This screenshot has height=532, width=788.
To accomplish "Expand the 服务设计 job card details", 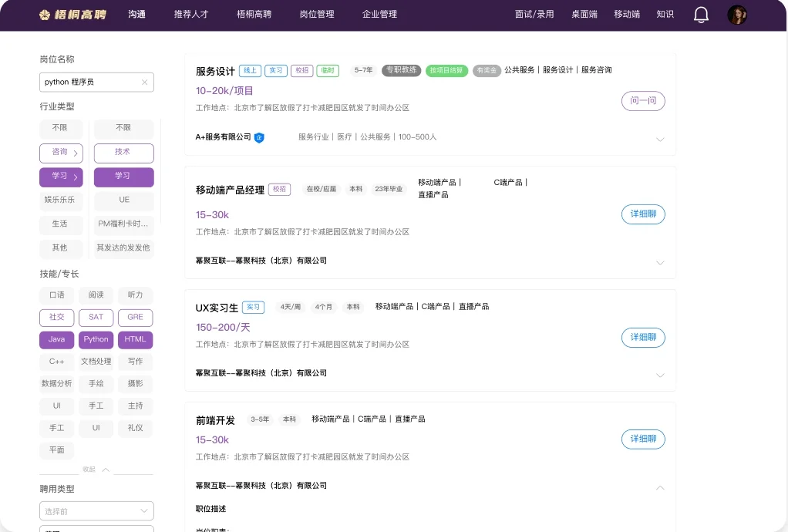I will pos(660,139).
